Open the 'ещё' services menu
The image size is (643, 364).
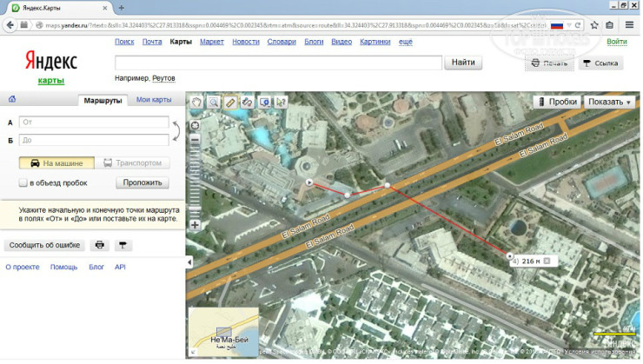[x=405, y=41]
